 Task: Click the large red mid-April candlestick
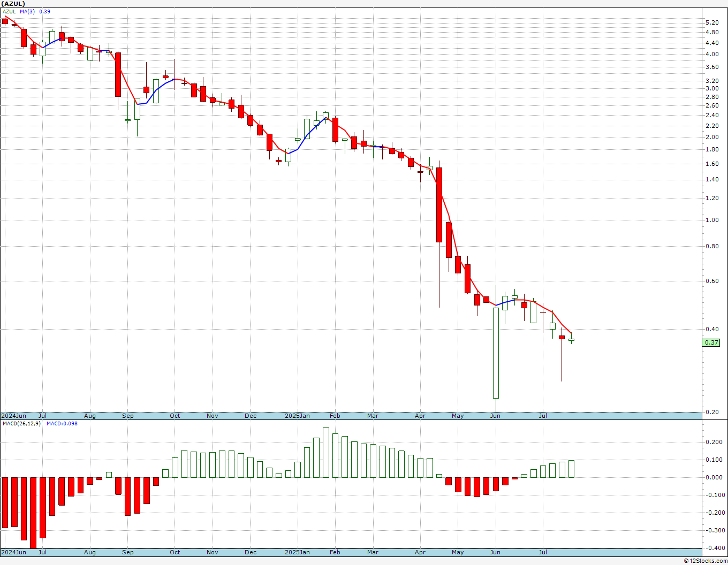tap(439, 205)
